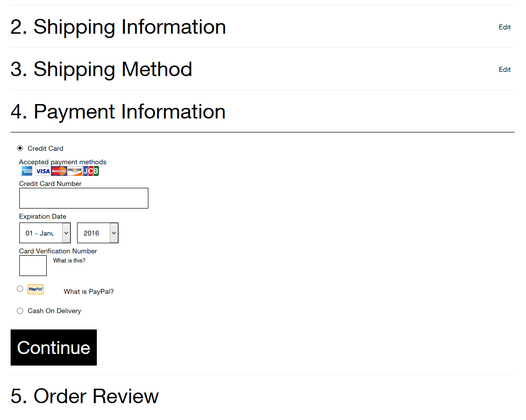
Task: Select the Credit Card payment option
Action: click(x=20, y=148)
